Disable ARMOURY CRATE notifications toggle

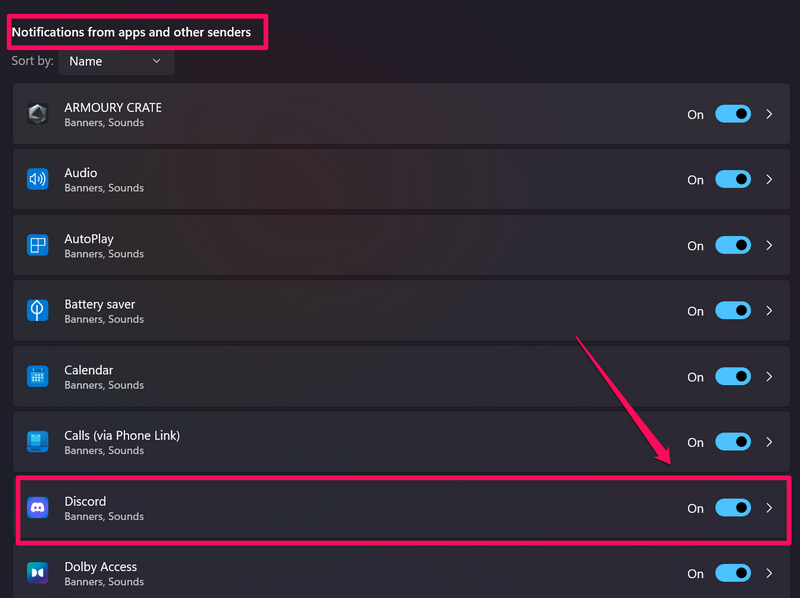(x=733, y=114)
